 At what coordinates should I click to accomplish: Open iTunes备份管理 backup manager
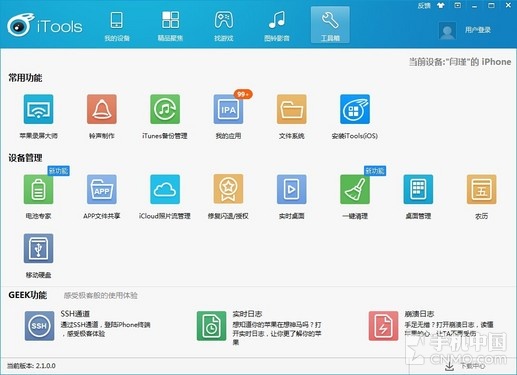pyautogui.click(x=165, y=109)
